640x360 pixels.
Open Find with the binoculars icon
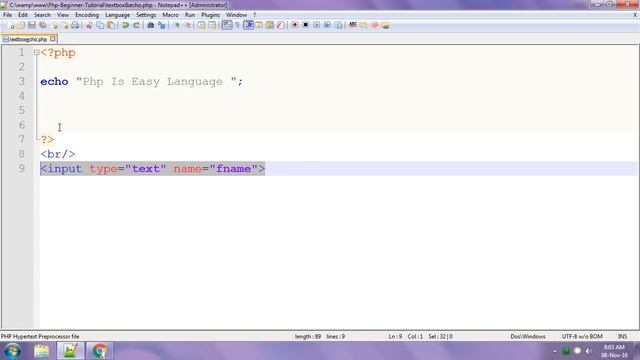tap(151, 25)
